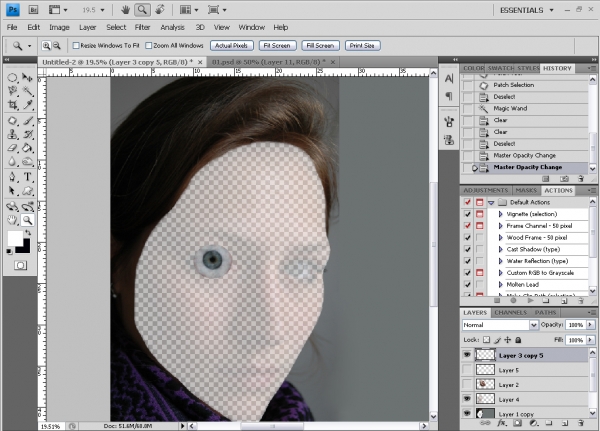Select the Patch healing tool
Viewport: 600px width, 431px height.
(12, 121)
